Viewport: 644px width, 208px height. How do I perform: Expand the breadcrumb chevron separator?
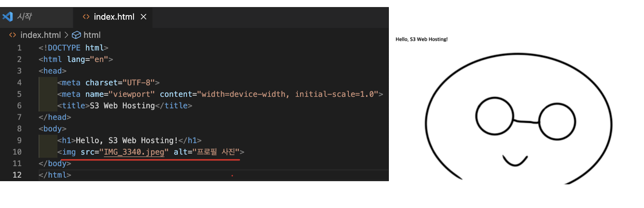point(66,35)
